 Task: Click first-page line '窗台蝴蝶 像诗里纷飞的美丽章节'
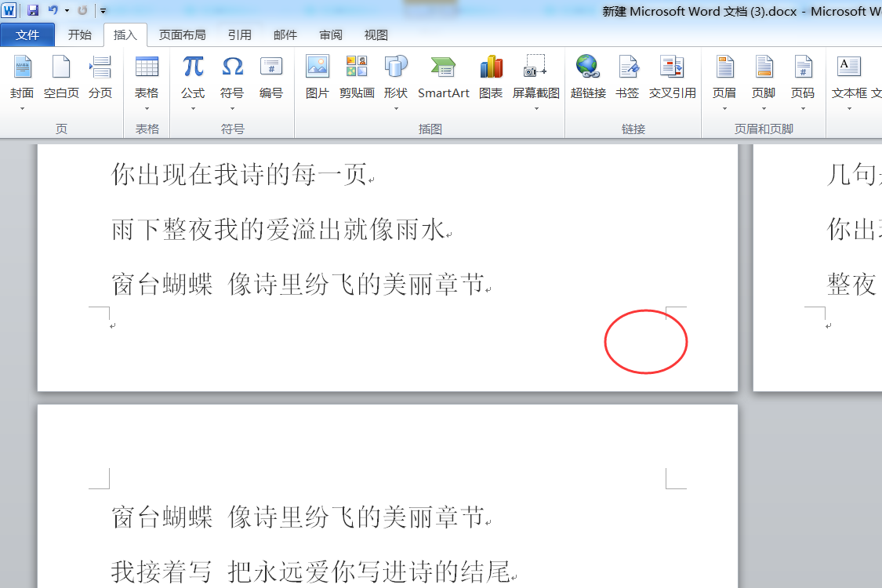tap(298, 284)
